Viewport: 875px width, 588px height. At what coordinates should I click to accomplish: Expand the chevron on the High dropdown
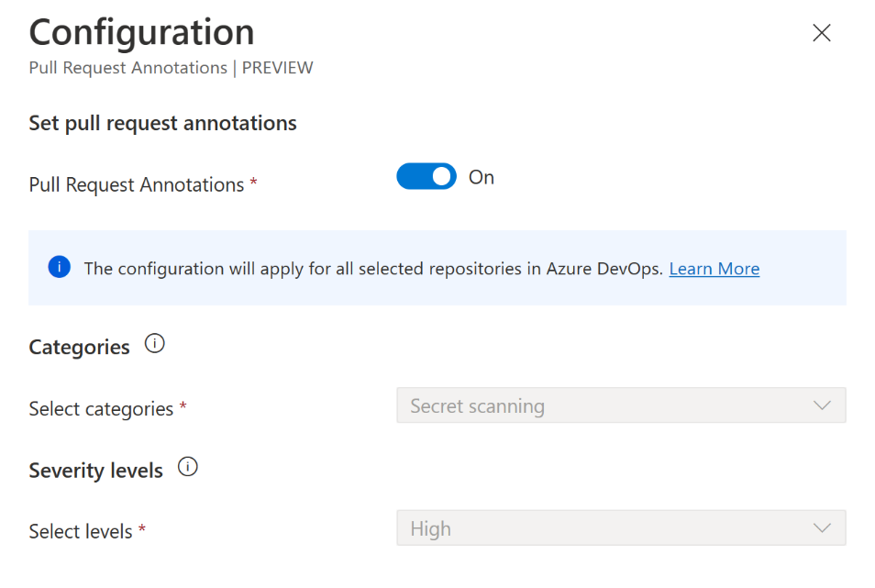click(822, 528)
